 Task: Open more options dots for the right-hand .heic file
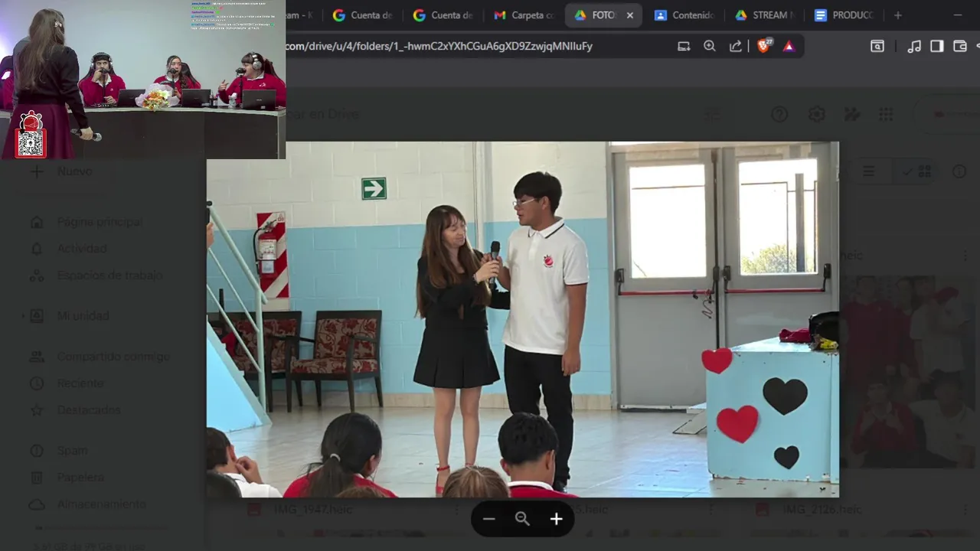[965, 256]
